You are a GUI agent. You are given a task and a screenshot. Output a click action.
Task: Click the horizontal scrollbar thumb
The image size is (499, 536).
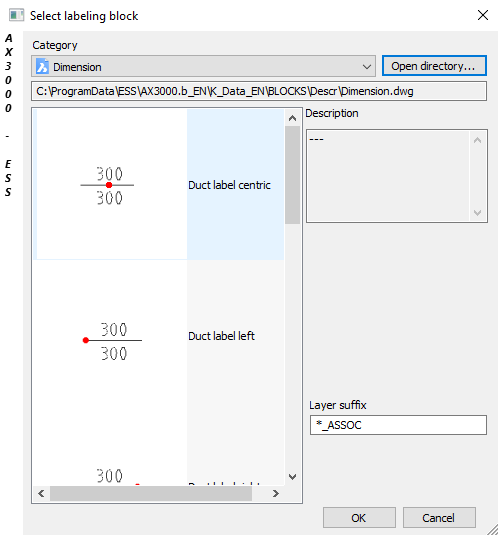pyautogui.click(x=151, y=494)
